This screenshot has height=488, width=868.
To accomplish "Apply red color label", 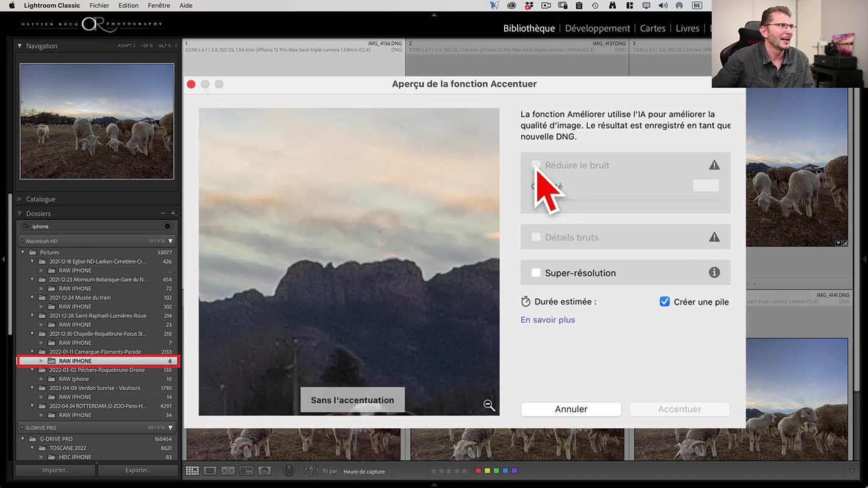I will (x=479, y=471).
